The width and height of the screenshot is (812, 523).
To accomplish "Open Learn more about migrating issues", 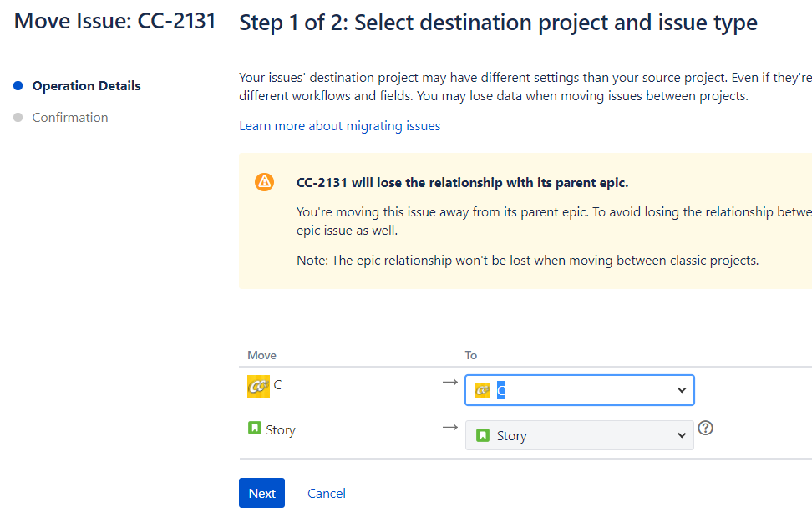I will pos(339,126).
